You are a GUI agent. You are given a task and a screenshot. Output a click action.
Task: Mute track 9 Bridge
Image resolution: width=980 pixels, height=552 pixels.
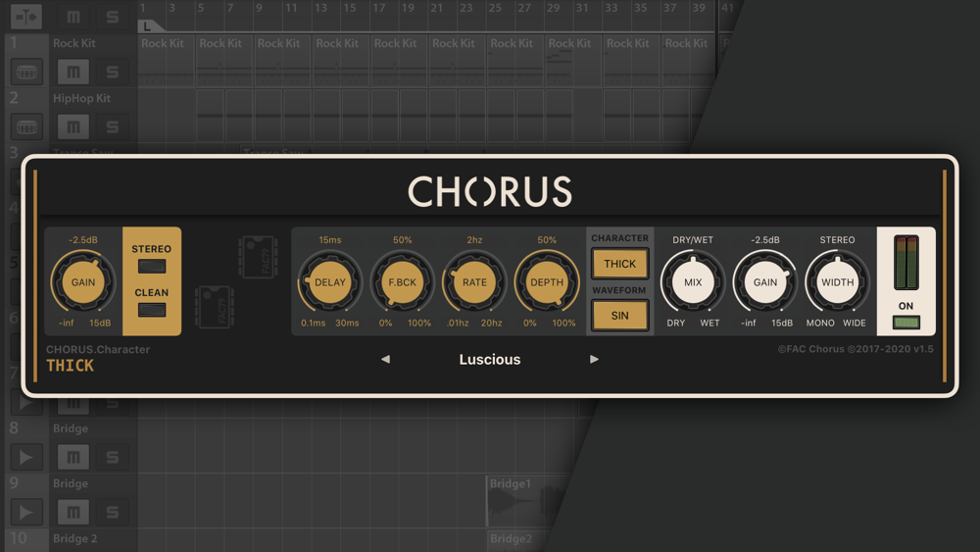point(73,512)
